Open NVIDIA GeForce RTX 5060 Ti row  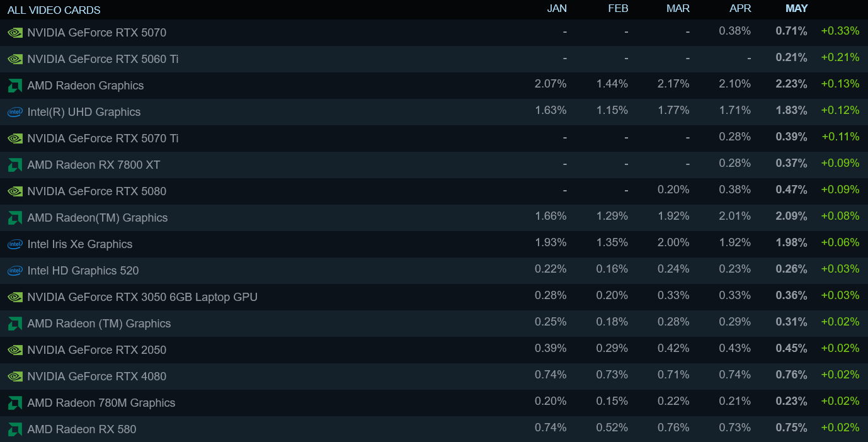434,59
